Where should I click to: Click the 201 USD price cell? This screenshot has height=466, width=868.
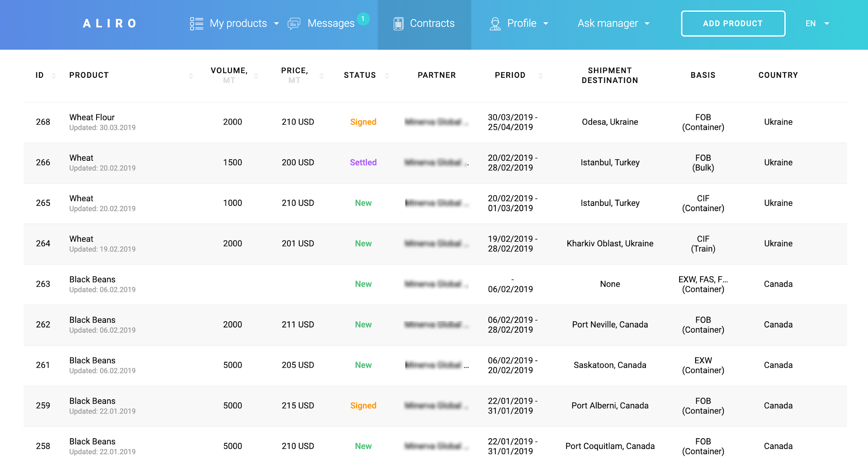coord(298,244)
